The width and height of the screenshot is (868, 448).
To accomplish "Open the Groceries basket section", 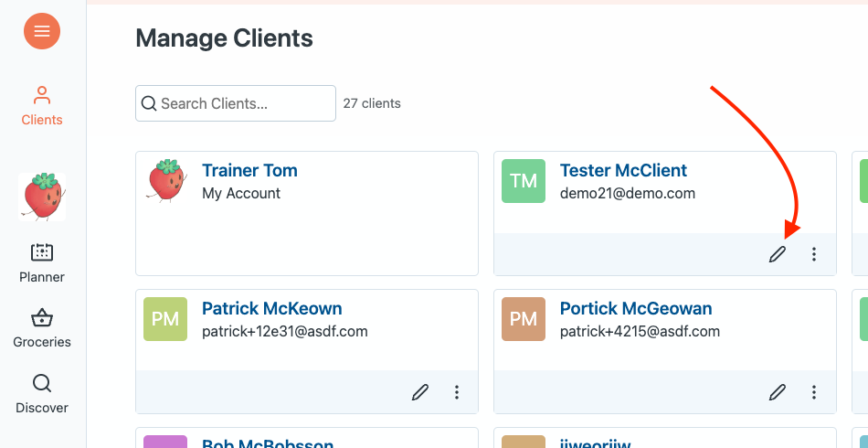I will coord(42,328).
